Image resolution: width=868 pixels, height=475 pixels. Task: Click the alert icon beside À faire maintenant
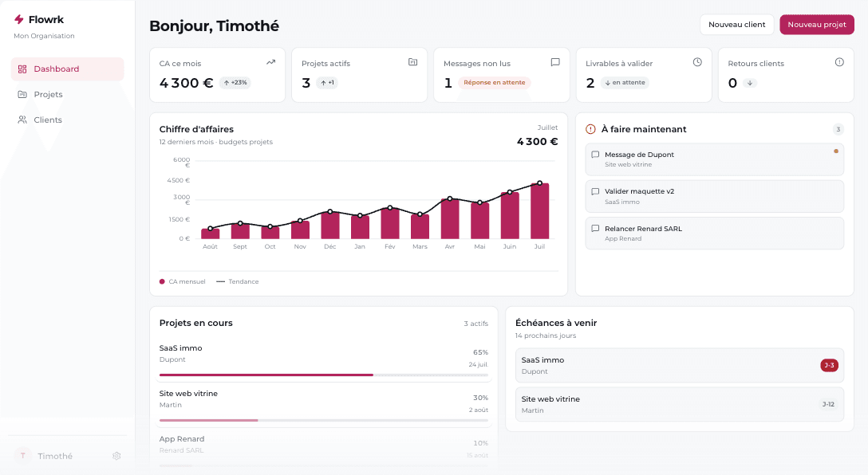(x=590, y=129)
